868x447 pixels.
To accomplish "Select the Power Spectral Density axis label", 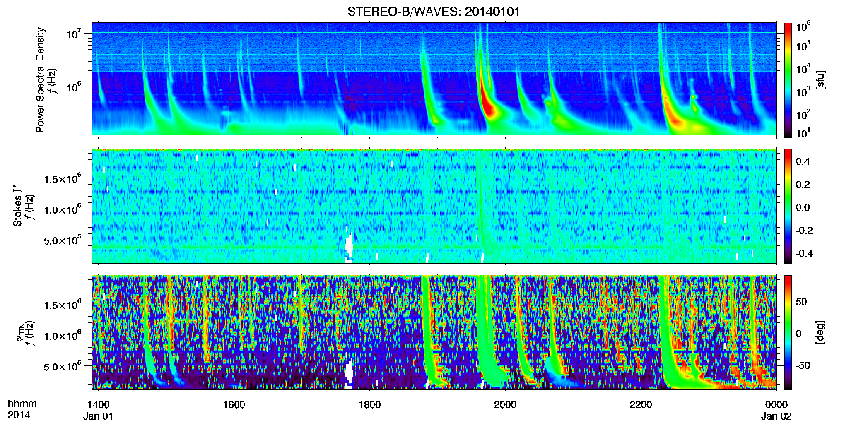I will (40, 80).
